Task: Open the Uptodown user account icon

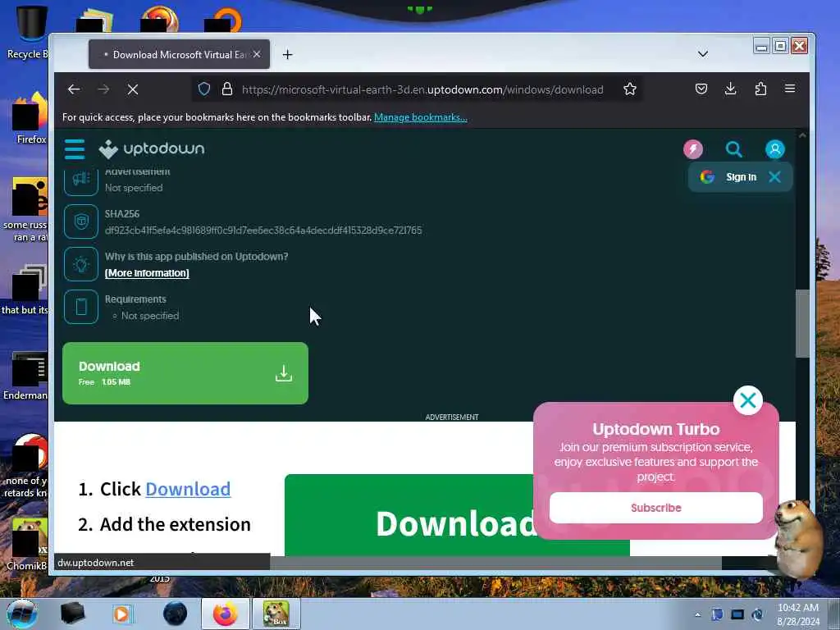Action: (774, 149)
